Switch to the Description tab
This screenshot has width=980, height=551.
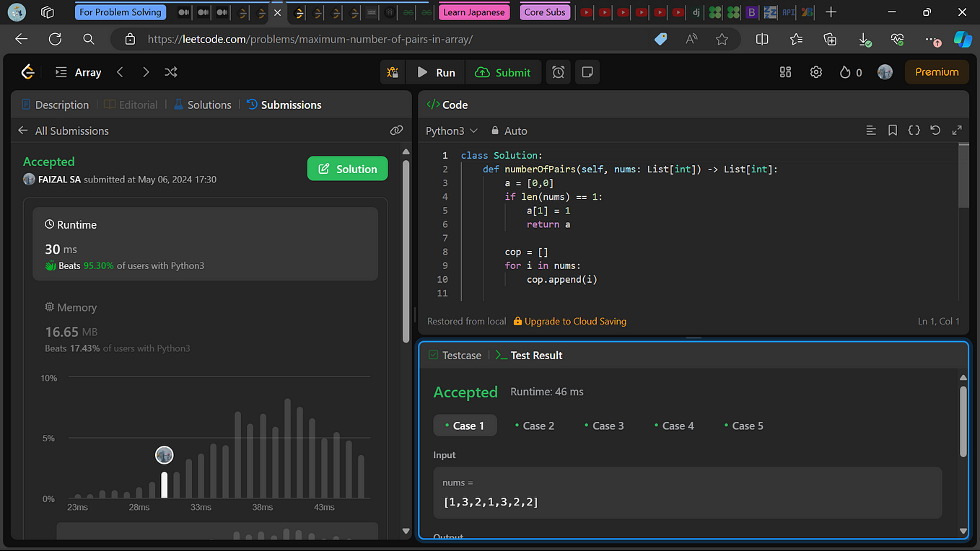(56, 105)
